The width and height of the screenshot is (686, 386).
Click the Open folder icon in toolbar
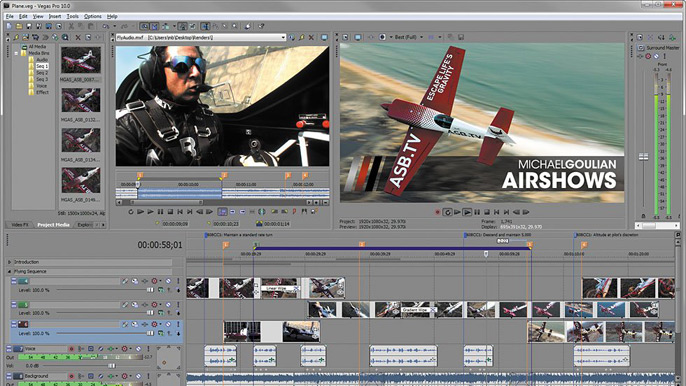point(19,26)
